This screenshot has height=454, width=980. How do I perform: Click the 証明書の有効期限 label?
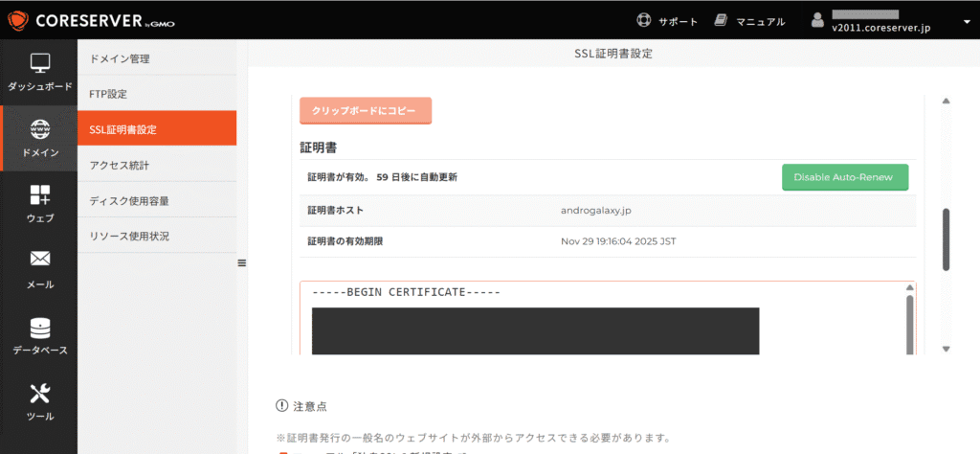tap(345, 241)
